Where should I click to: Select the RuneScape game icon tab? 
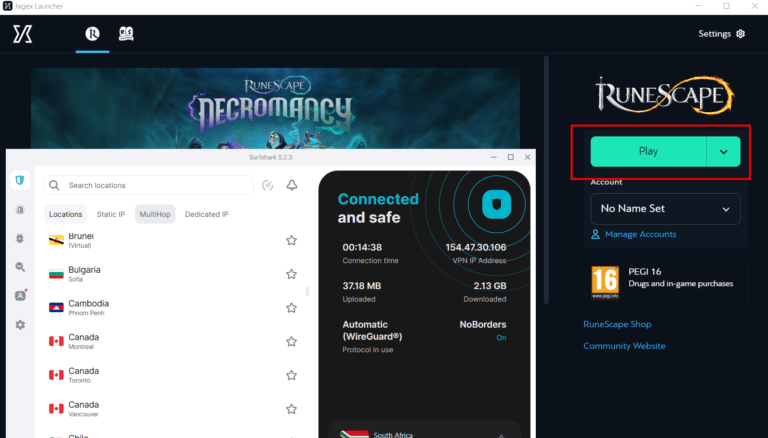pos(92,34)
